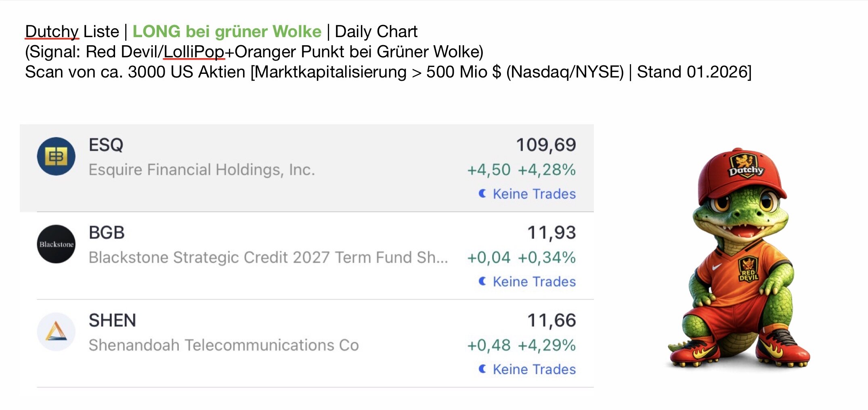The image size is (868, 410).
Task: Click Blackstone Strategic Credit 2027 fund name
Action: coord(268,257)
